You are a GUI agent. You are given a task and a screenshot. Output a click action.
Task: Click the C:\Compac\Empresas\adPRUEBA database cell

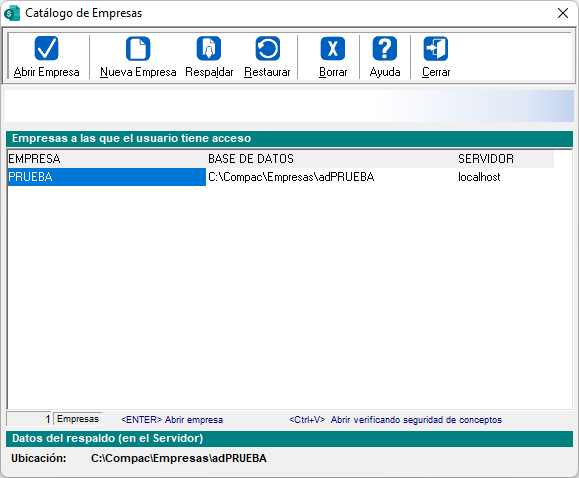[x=291, y=177]
